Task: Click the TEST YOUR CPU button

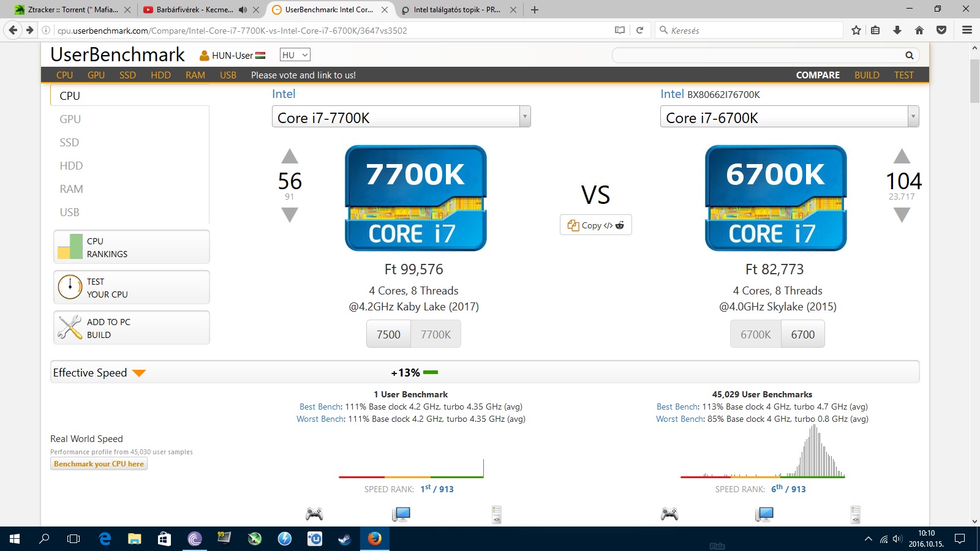Action: [132, 288]
